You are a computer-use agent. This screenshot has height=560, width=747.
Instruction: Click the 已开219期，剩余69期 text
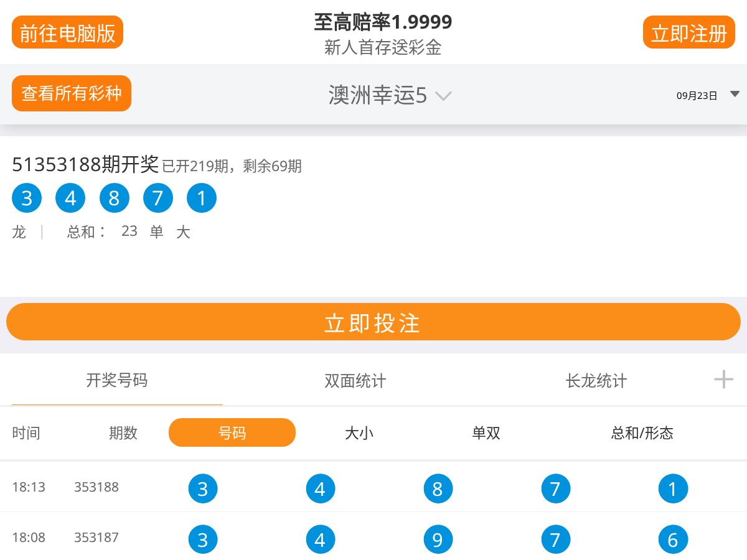point(232,166)
